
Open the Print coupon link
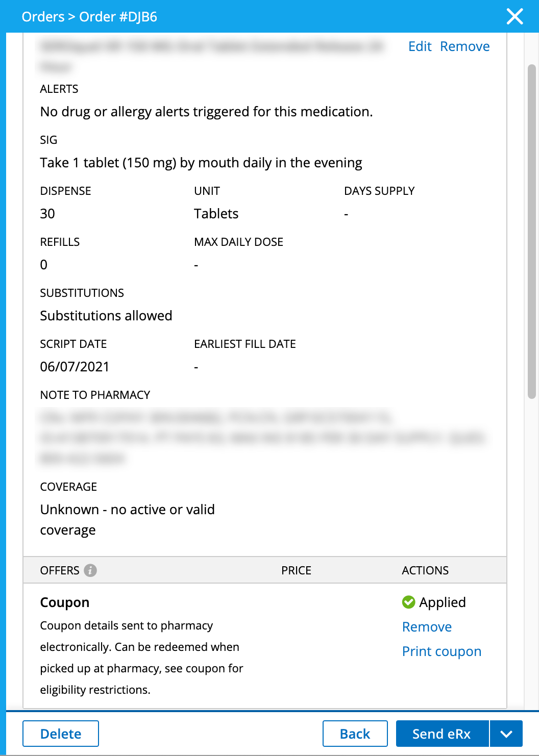442,651
